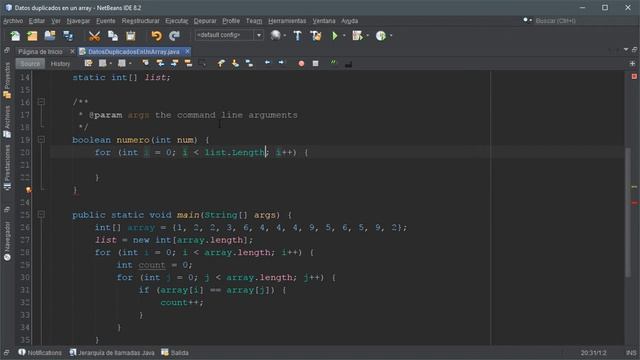Image resolution: width=640 pixels, height=360 pixels.
Task: Click the Save All icon
Action: coord(68,36)
